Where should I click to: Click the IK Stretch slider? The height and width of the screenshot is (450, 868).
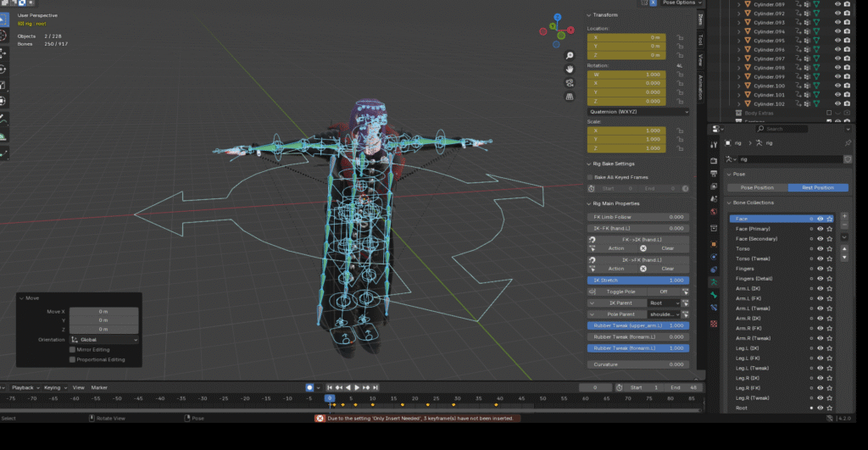(637, 280)
